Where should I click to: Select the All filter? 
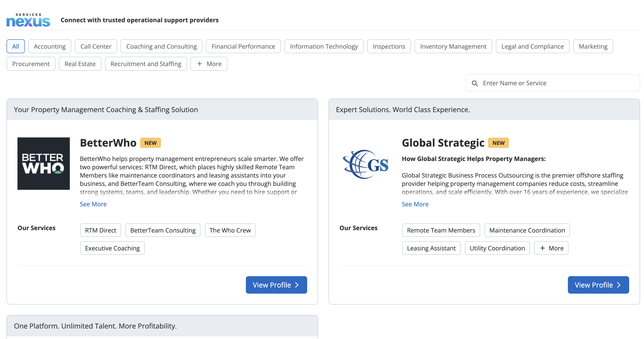(x=16, y=46)
